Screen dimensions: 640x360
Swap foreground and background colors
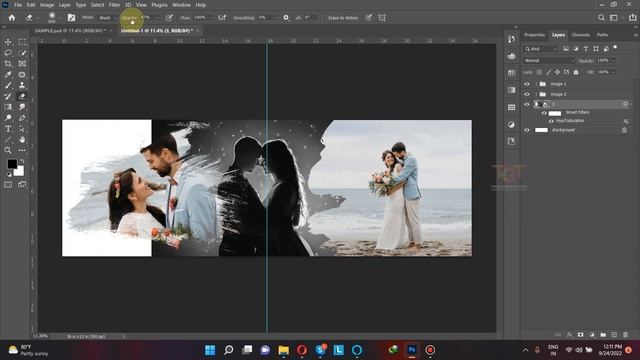coord(22,162)
